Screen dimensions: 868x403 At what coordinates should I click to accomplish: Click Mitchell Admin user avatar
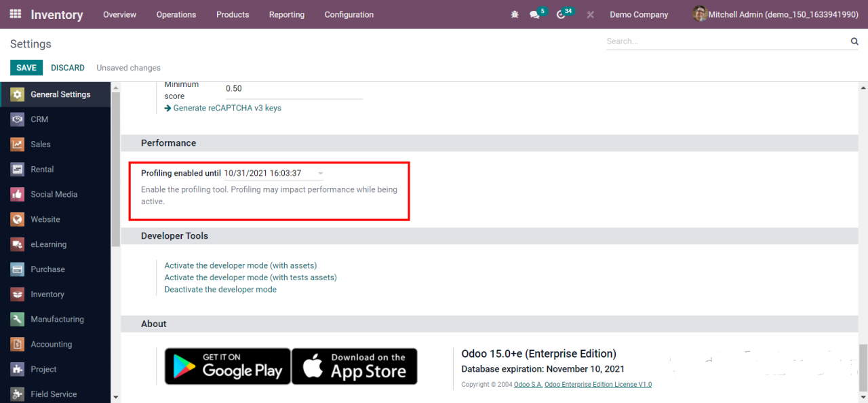[700, 14]
